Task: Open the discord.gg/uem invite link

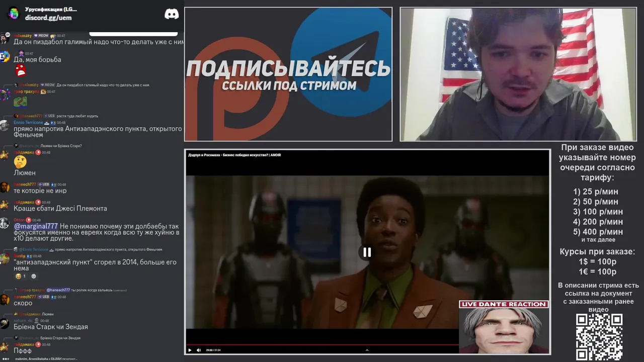Action: coord(48,18)
